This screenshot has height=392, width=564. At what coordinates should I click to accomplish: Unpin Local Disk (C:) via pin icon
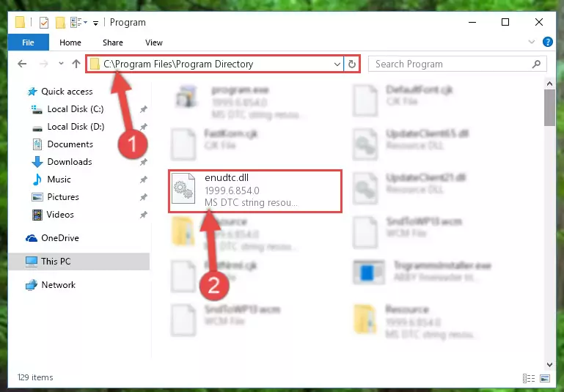point(144,109)
